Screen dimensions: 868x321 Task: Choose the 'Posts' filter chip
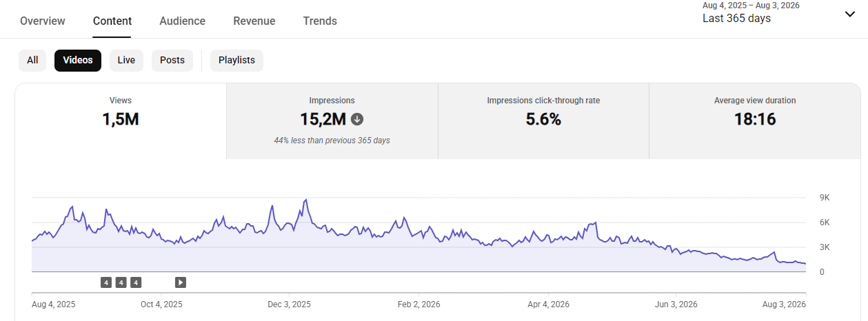coord(172,60)
